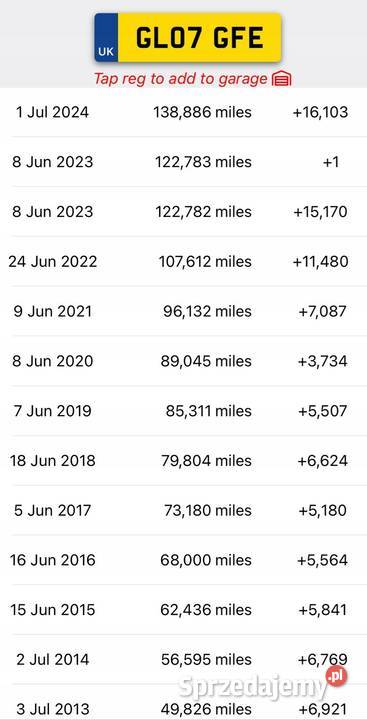Open the 24 Jun 2022 record
This screenshot has height=720, width=367.
183,261
